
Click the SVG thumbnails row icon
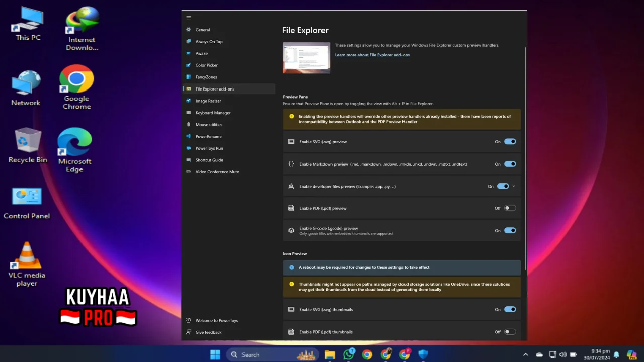(x=291, y=309)
